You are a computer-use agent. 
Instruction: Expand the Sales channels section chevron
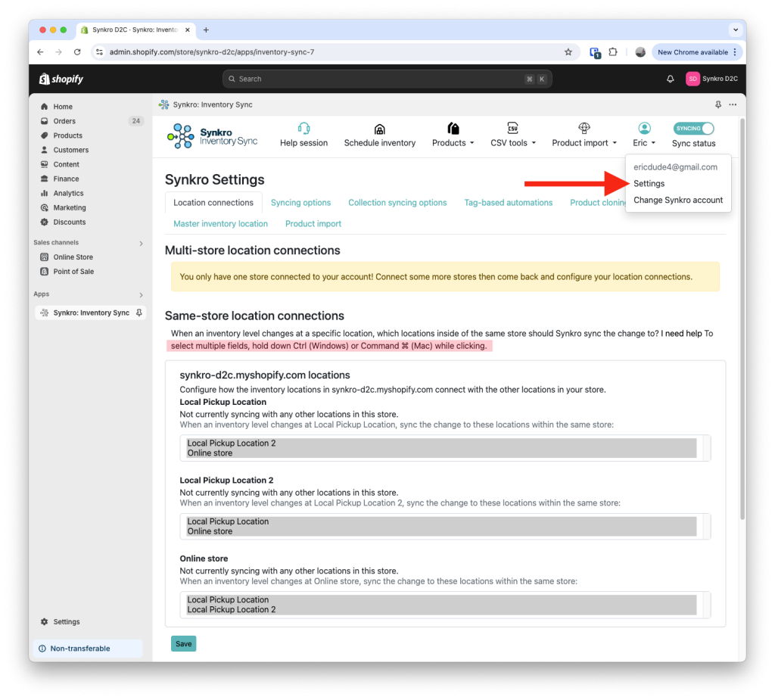click(x=142, y=243)
